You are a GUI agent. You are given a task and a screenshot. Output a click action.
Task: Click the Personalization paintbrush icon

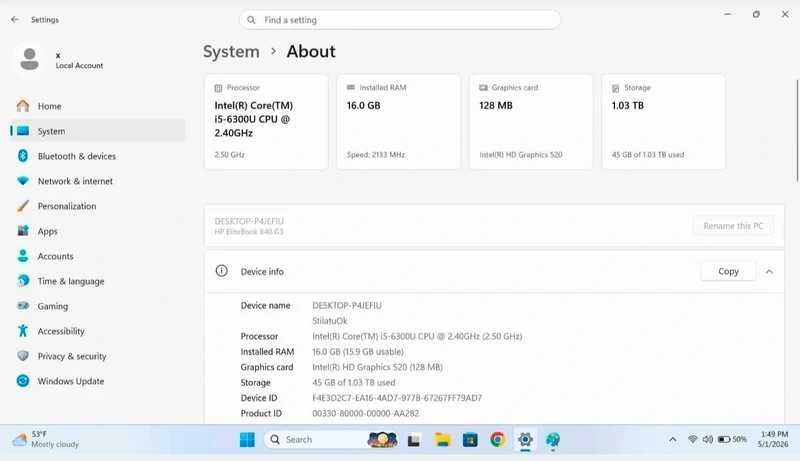(x=23, y=206)
